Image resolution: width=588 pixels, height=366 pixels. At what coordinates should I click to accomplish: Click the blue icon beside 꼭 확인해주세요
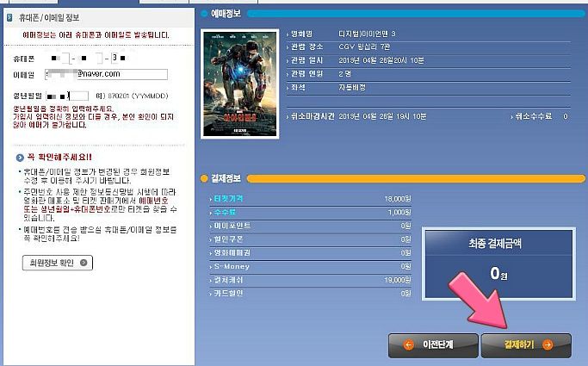point(20,158)
